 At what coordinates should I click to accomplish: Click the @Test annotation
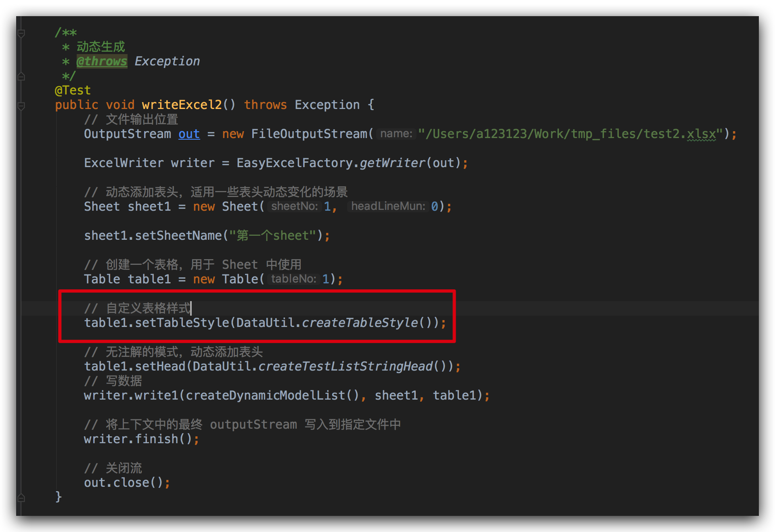click(73, 90)
